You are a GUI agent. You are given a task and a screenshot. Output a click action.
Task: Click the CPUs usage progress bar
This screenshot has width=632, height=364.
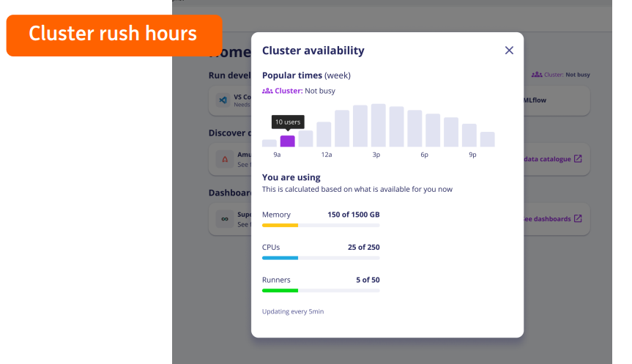[321, 258]
